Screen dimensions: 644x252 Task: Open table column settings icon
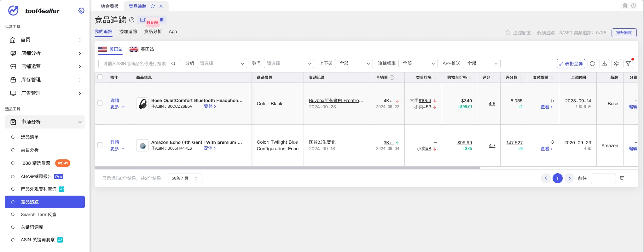pos(616,64)
